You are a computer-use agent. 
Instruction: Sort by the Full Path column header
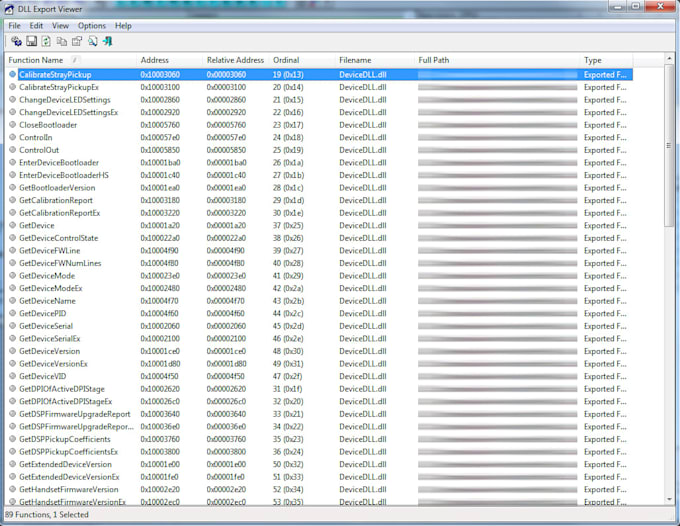(x=497, y=60)
